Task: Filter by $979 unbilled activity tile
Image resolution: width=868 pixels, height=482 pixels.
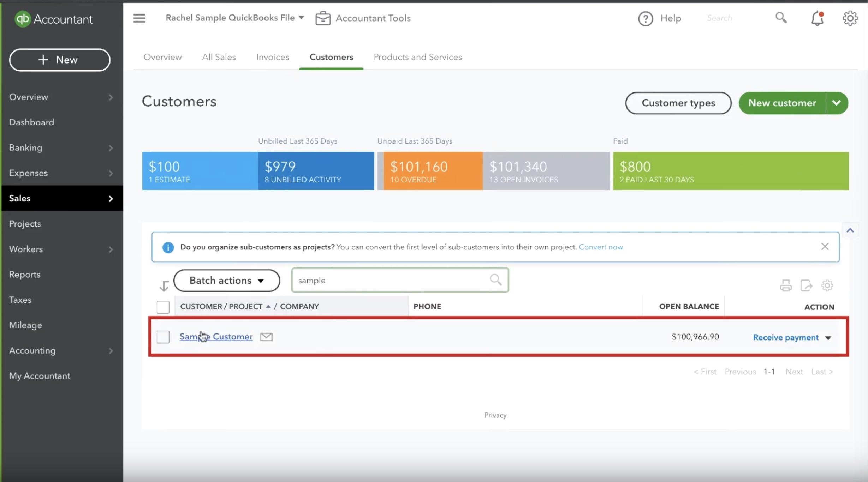Action: (316, 171)
